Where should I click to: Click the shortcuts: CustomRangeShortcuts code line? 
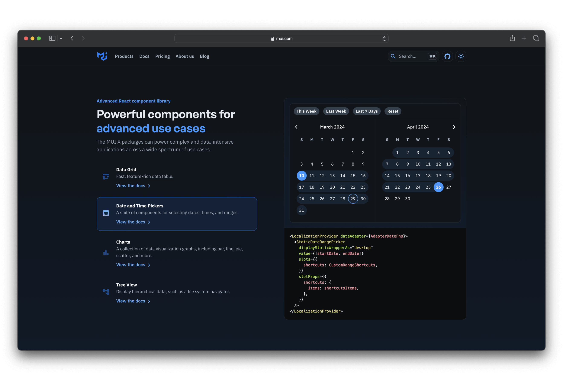coord(340,265)
